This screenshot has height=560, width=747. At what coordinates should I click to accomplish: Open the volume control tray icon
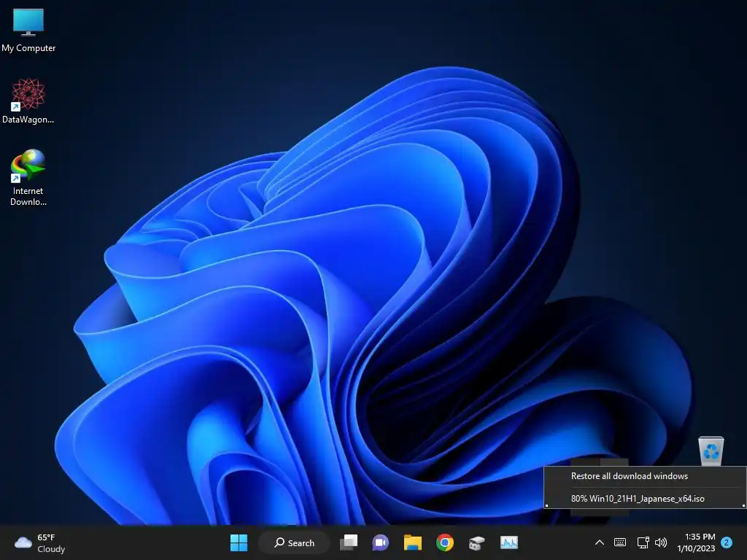[661, 542]
